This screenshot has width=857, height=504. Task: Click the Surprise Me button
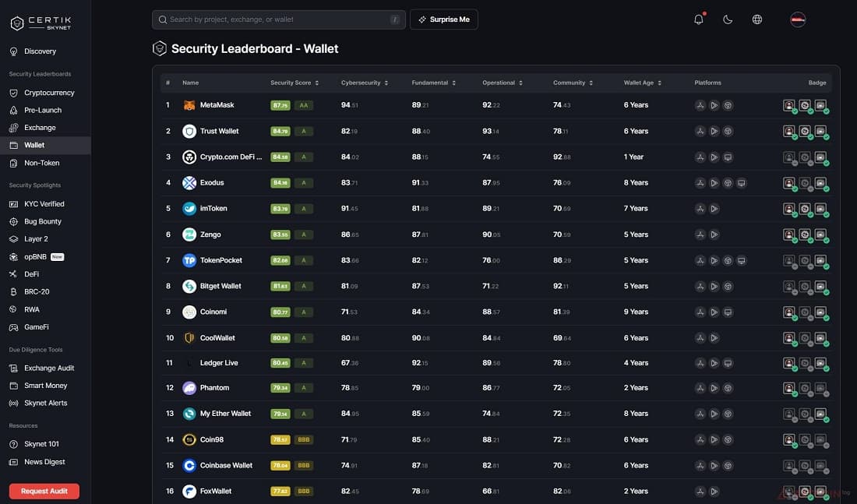pos(444,19)
